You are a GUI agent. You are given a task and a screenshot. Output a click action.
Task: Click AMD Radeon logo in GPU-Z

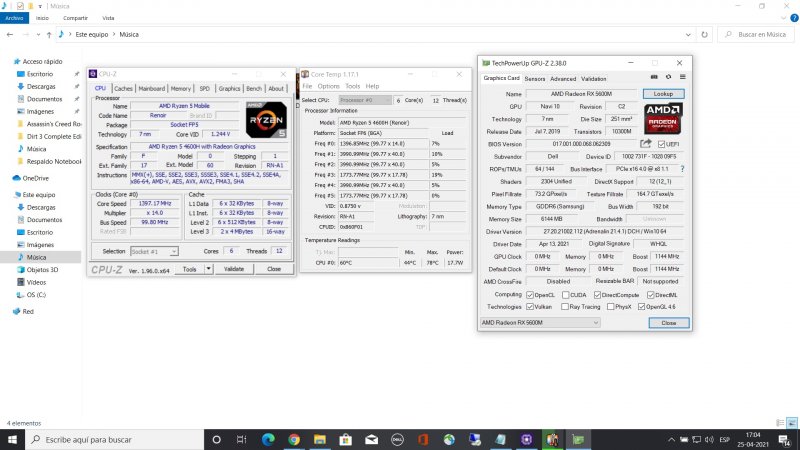[x=663, y=118]
